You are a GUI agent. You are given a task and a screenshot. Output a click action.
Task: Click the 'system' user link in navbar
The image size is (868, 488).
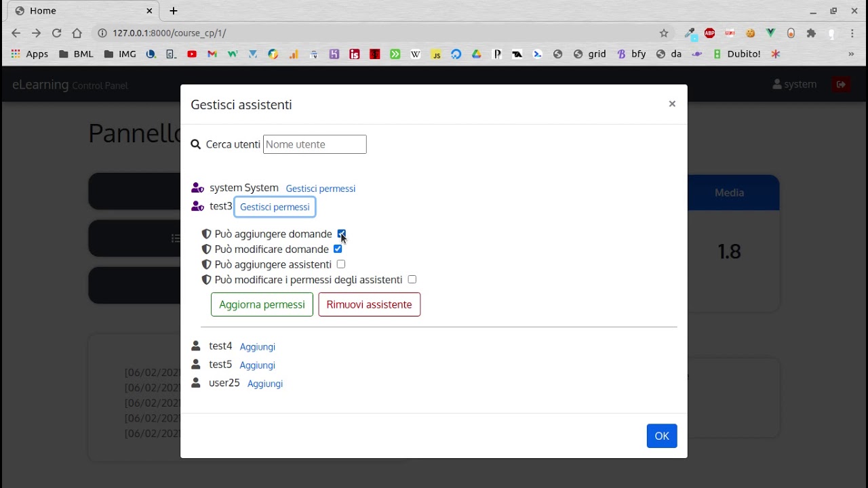pyautogui.click(x=795, y=85)
